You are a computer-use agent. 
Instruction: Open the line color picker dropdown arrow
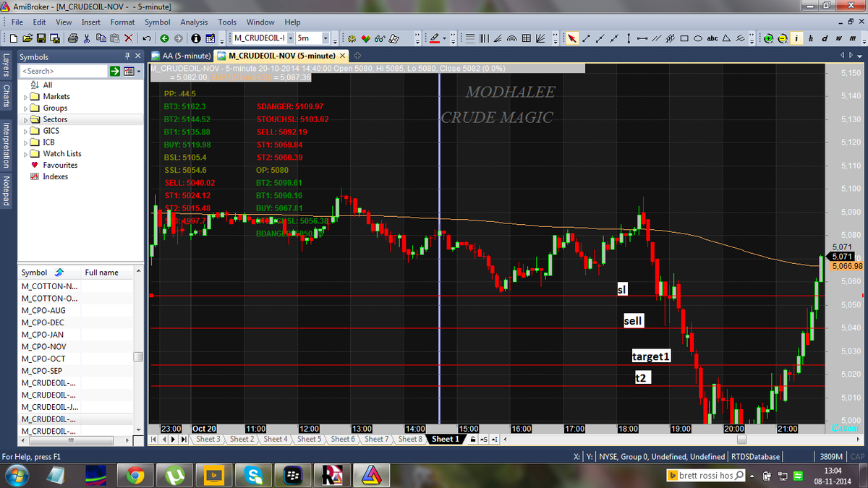coord(444,38)
